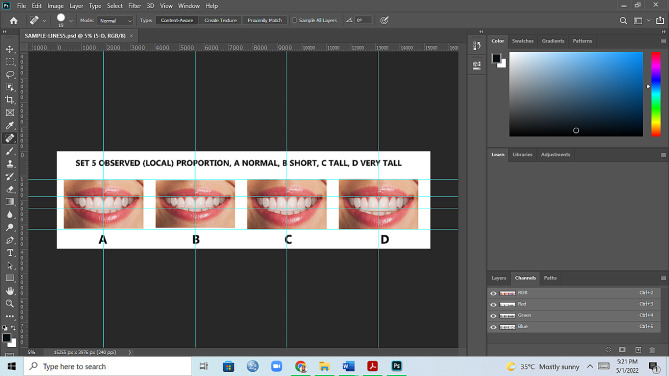The width and height of the screenshot is (669, 376).
Task: Select the Blur tool
Action: point(9,215)
